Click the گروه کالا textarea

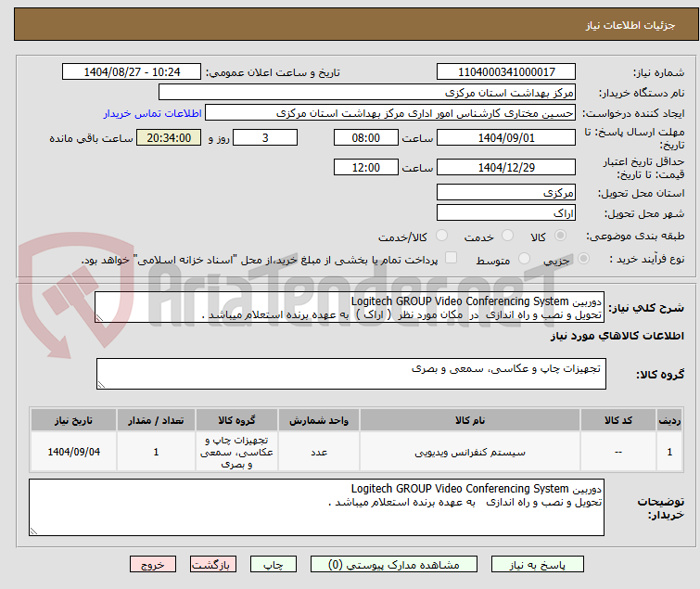(350, 374)
